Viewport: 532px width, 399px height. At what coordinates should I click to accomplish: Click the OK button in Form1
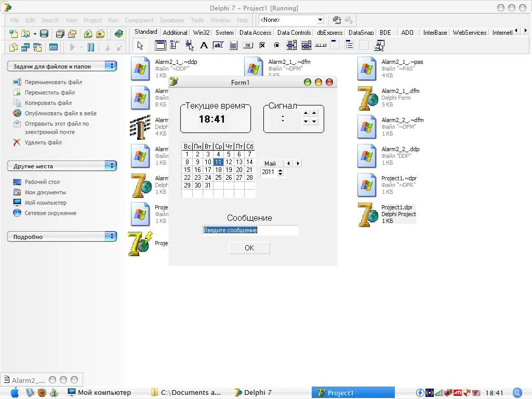[x=249, y=248]
